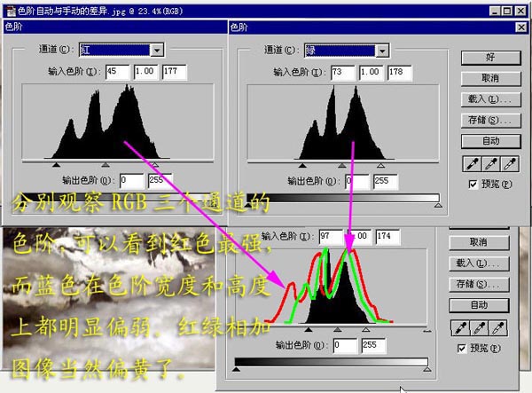This screenshot has width=532, height=393.
Task: Toggle 预览 checkbox in lower Levels dialog
Action: 461,349
